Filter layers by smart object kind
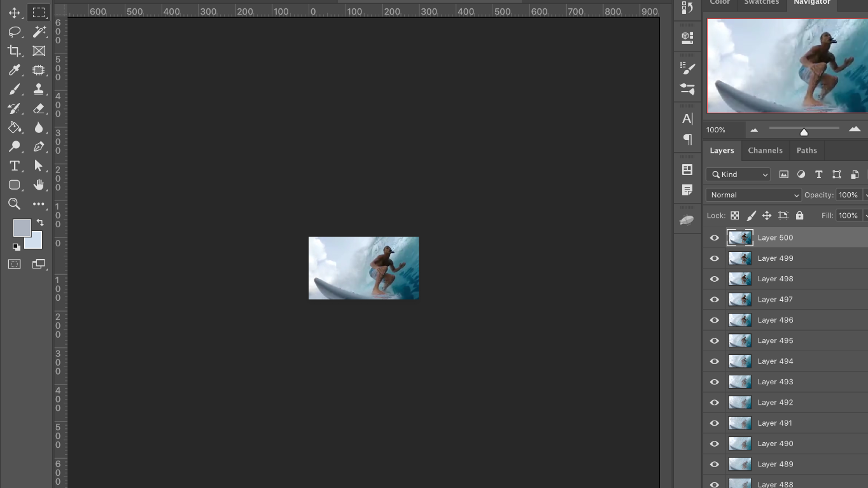 (x=855, y=174)
